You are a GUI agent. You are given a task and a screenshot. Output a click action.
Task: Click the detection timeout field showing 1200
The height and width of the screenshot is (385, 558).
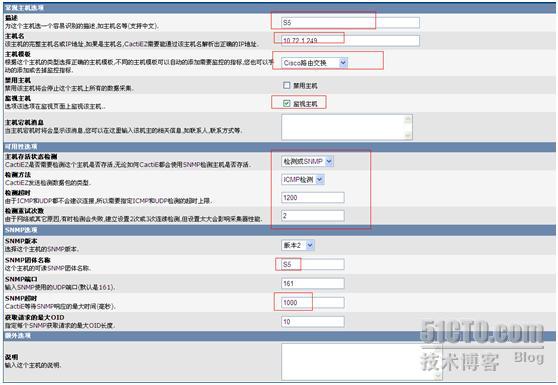tap(313, 197)
